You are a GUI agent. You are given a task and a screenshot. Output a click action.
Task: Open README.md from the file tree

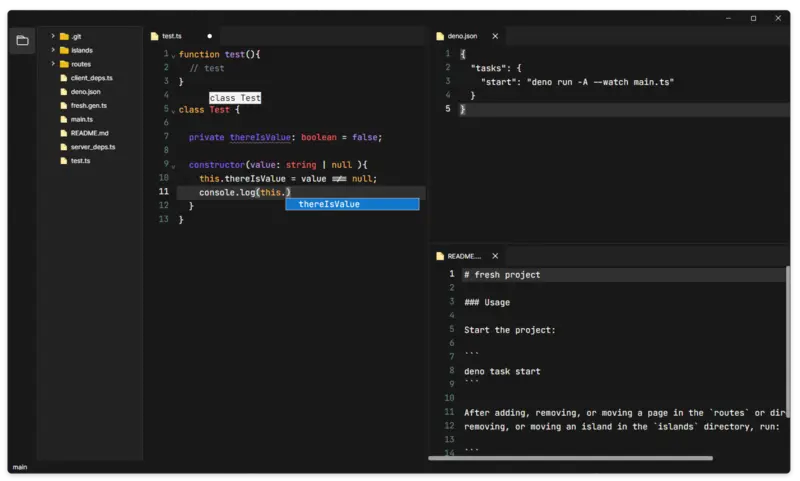pyautogui.click(x=90, y=133)
